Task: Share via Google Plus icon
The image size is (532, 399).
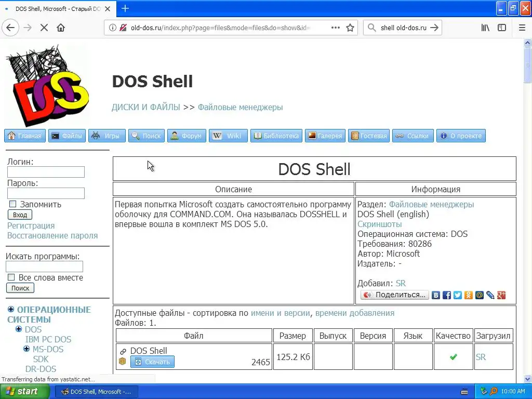Action: 501,295
